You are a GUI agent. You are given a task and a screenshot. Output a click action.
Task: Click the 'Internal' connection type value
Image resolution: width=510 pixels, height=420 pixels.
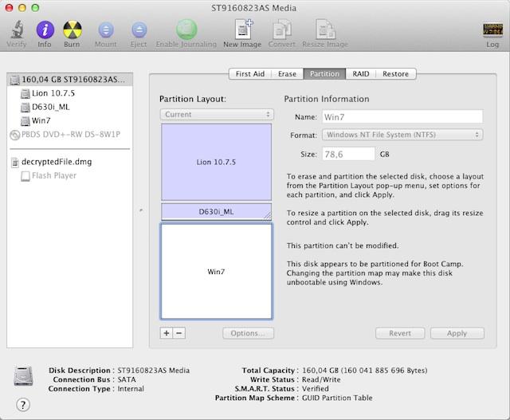click(x=131, y=388)
